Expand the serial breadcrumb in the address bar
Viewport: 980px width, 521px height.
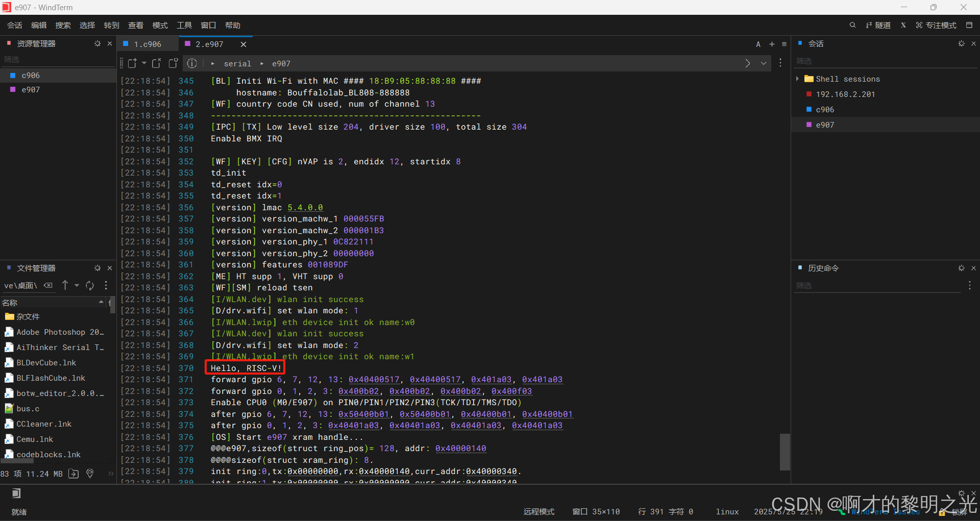point(262,63)
